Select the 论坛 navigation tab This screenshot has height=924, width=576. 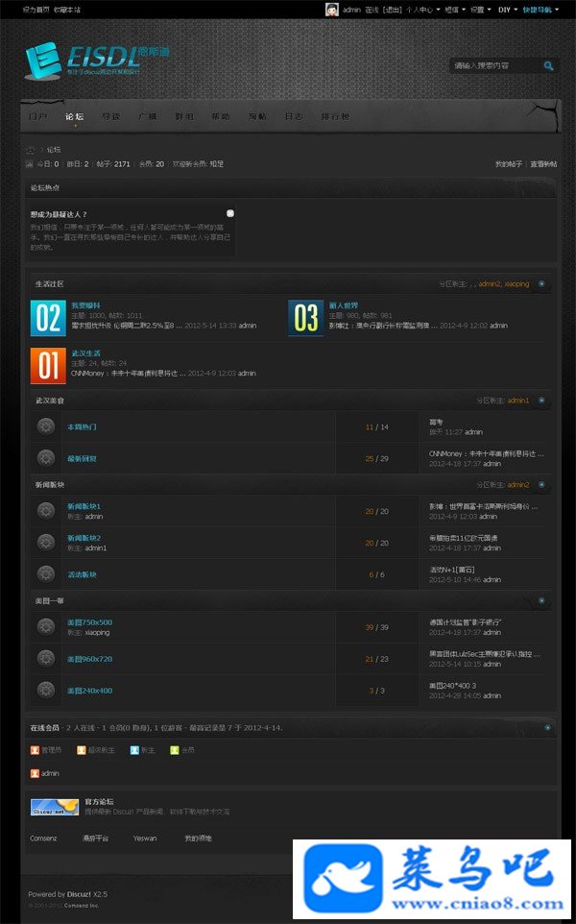[75, 116]
